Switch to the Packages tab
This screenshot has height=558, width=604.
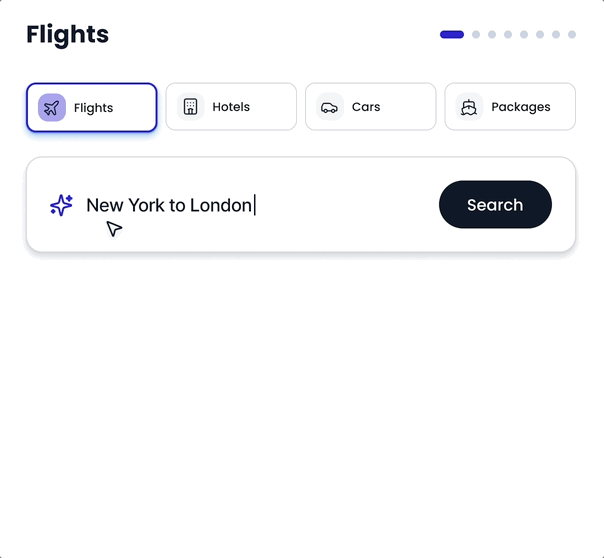pyautogui.click(x=520, y=107)
